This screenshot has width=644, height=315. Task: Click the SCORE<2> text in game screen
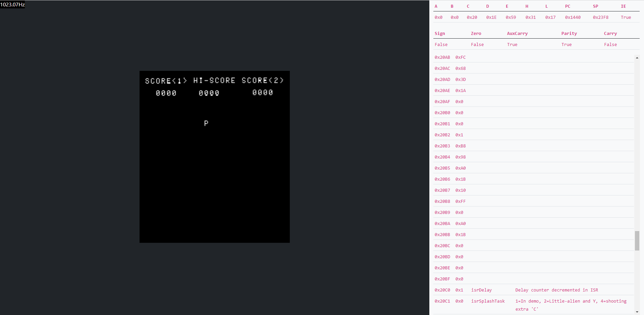(x=263, y=80)
